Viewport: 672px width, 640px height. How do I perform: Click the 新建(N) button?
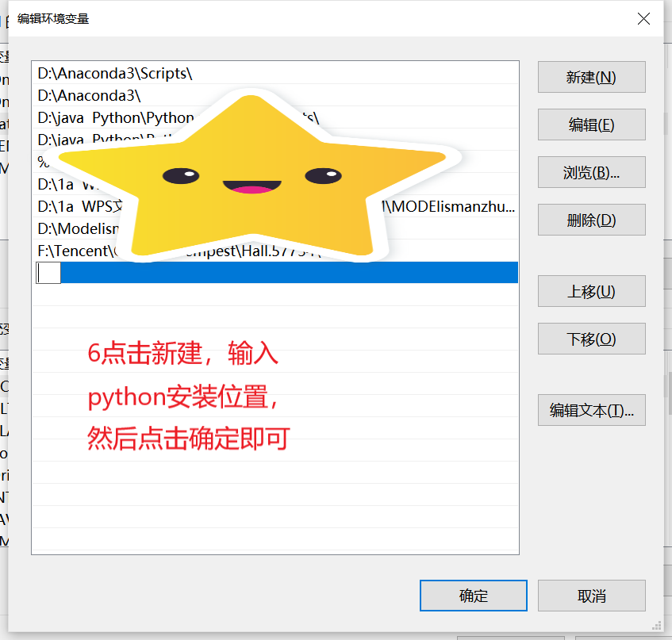click(591, 77)
